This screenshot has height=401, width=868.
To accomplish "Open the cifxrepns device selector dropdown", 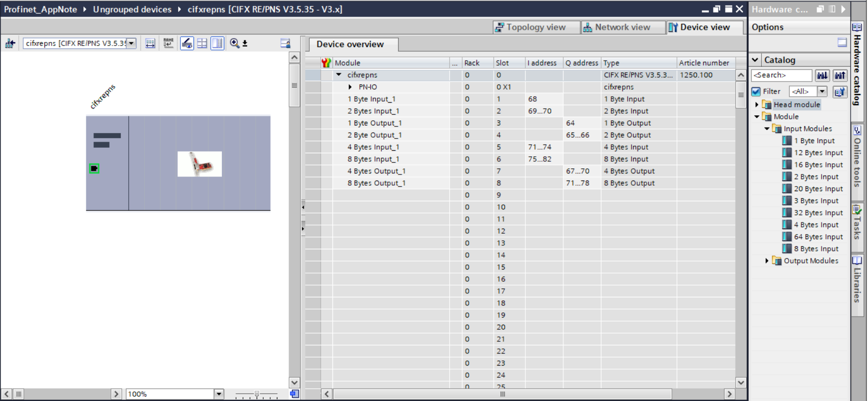I will tap(131, 43).
